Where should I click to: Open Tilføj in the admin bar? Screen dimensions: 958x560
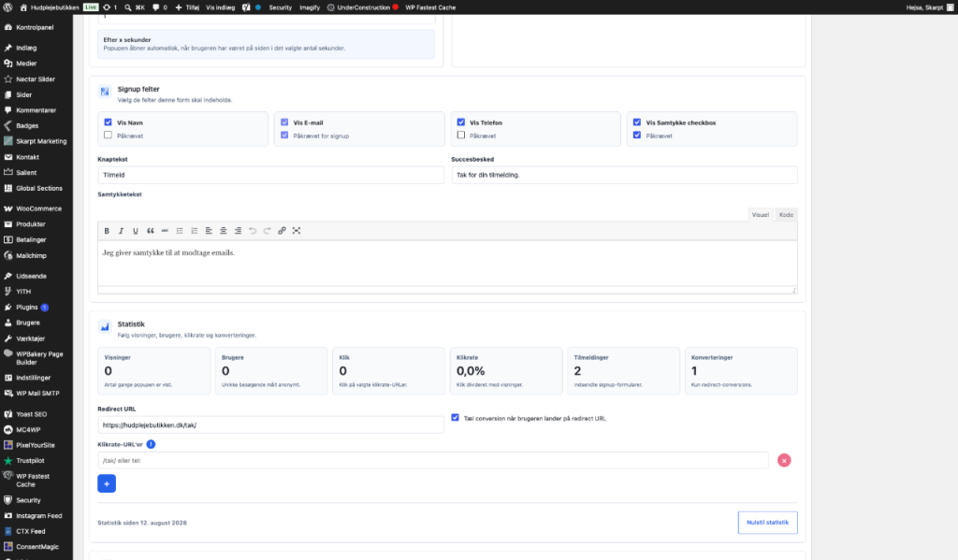pos(187,7)
